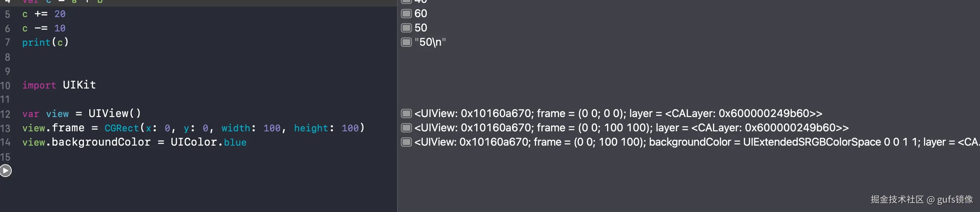Click the backgroundColor property in the editor
Screen dimensions: 980x212
101,142
